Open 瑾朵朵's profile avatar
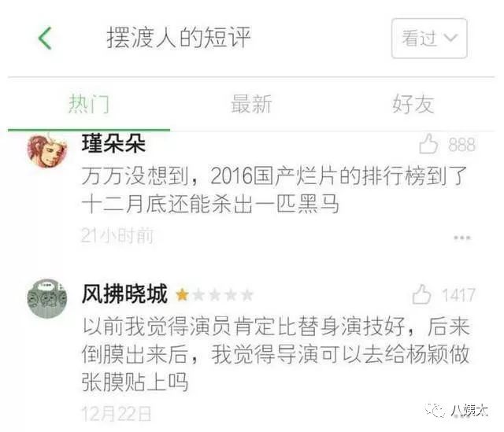Image resolution: width=504 pixels, height=432 pixels. [47, 150]
